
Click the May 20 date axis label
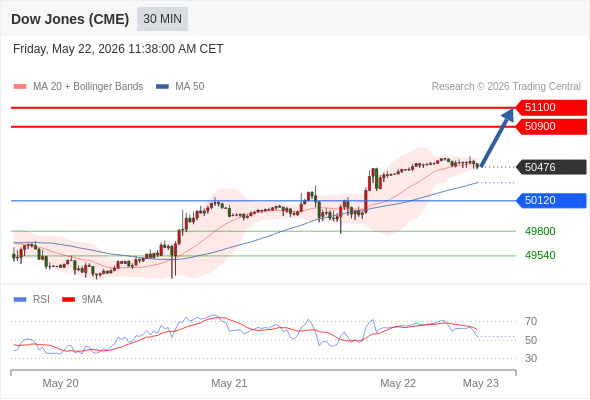(61, 383)
